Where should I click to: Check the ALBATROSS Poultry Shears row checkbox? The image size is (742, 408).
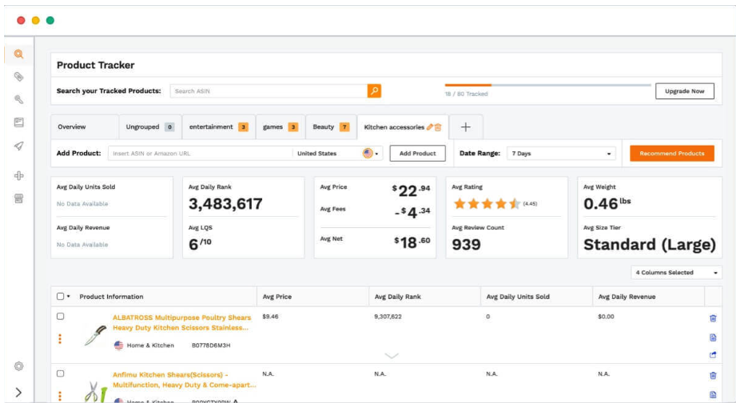61,317
